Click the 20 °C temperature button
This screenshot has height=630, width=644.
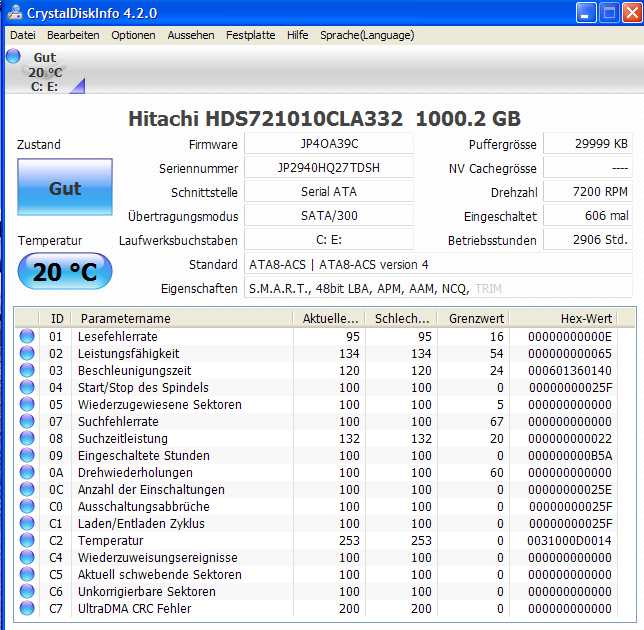(x=65, y=271)
